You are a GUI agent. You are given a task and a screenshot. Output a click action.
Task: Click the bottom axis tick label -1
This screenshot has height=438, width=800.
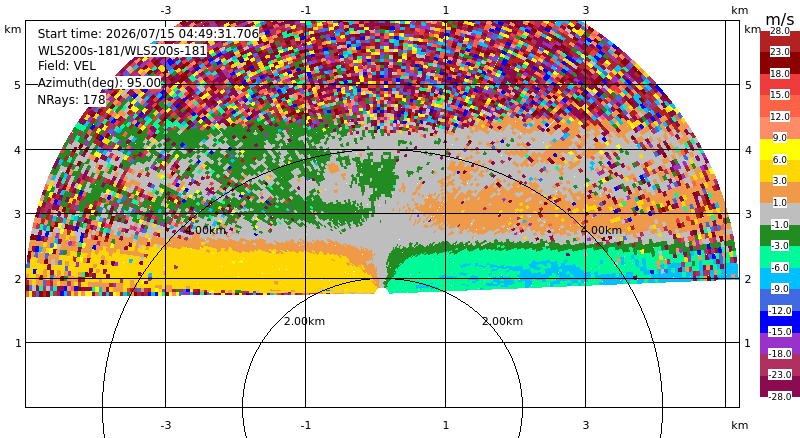tap(306, 425)
